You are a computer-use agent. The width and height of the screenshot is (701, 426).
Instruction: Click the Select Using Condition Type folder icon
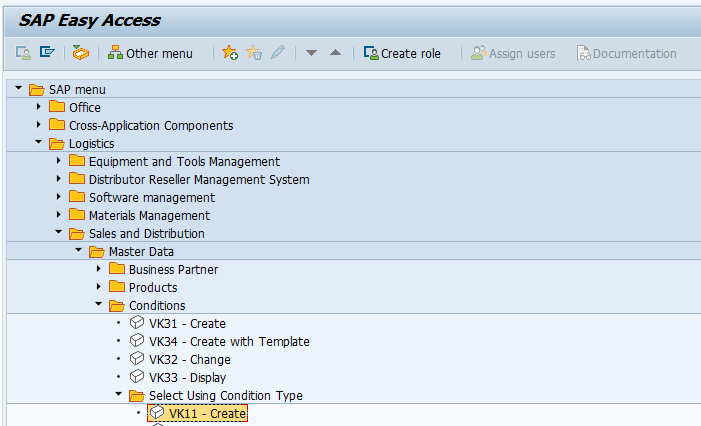[137, 396]
